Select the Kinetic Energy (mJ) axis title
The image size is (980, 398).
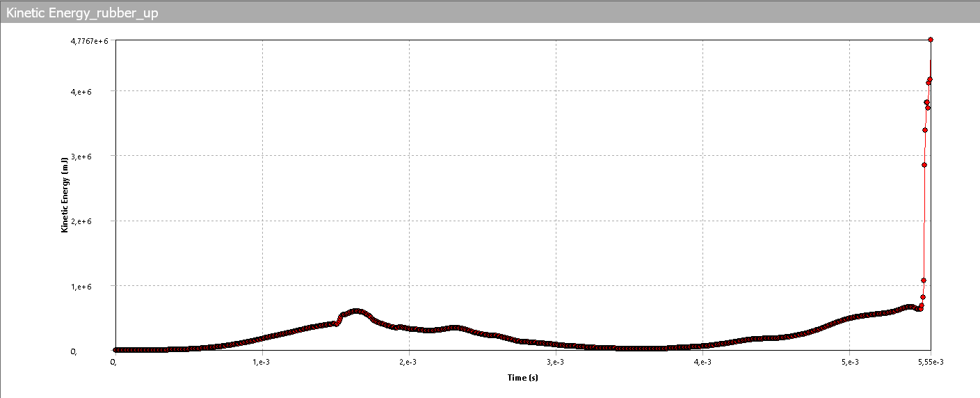click(65, 196)
